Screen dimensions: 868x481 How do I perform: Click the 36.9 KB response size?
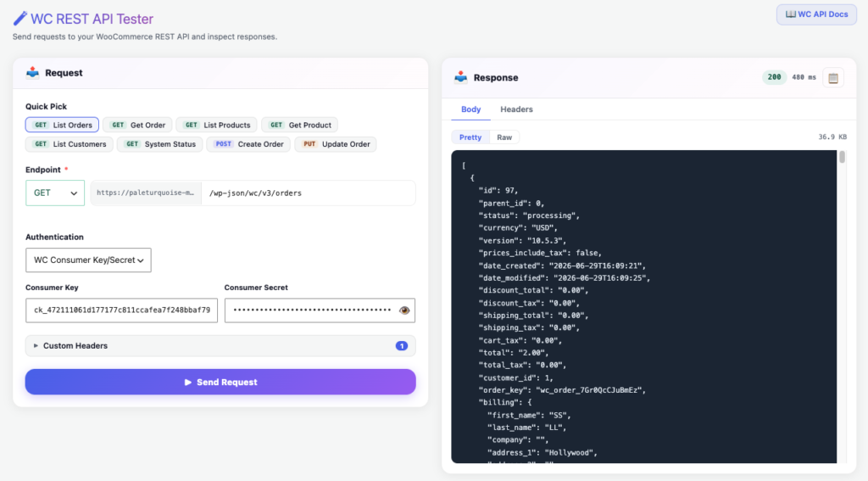(x=832, y=137)
